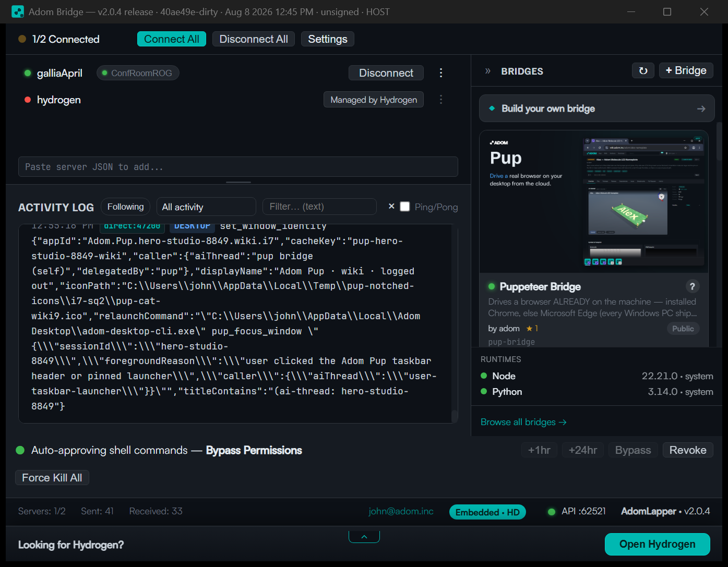Viewport: 728px width, 567px height.
Task: Click the Bypass button
Action: [x=633, y=450]
